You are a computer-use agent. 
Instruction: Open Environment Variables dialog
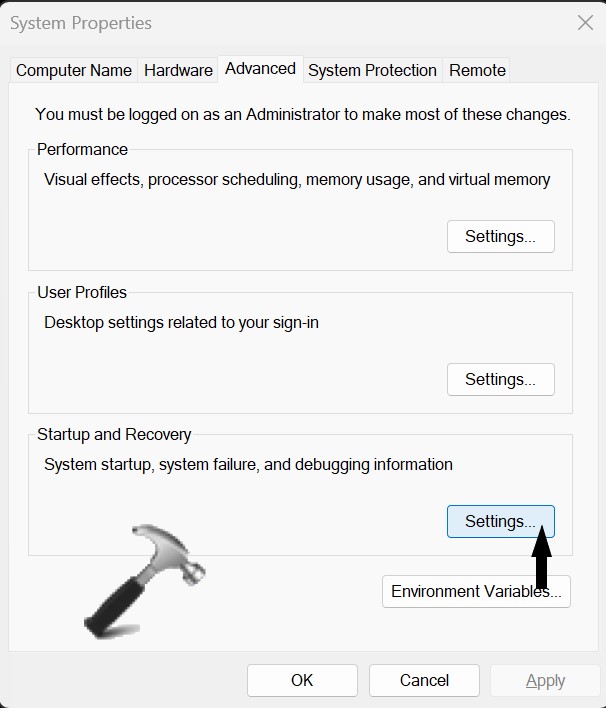[476, 591]
